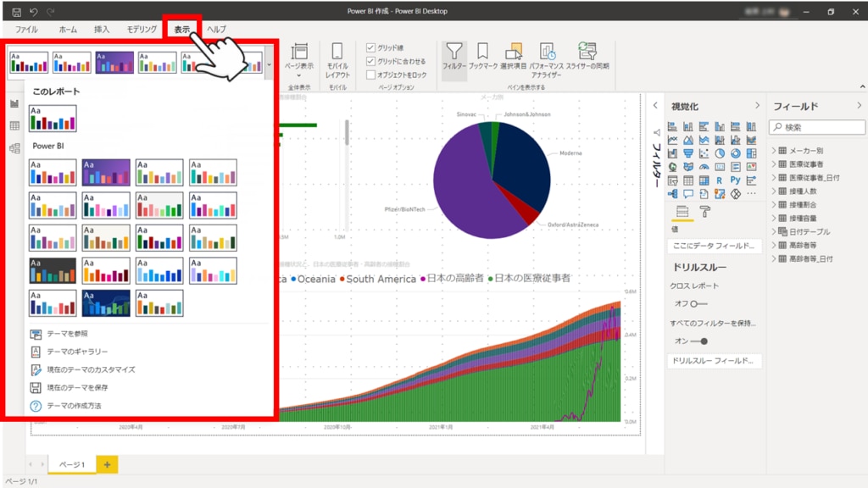Select stacked bar chart visual icon
868x488 pixels.
672,127
